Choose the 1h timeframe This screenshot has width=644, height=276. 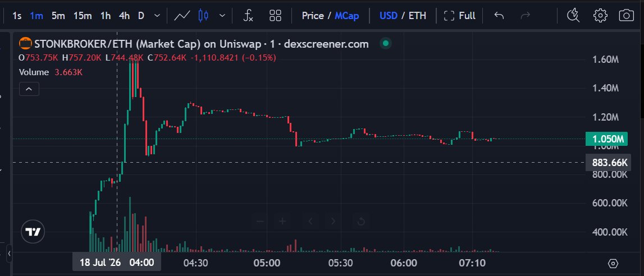(x=106, y=16)
